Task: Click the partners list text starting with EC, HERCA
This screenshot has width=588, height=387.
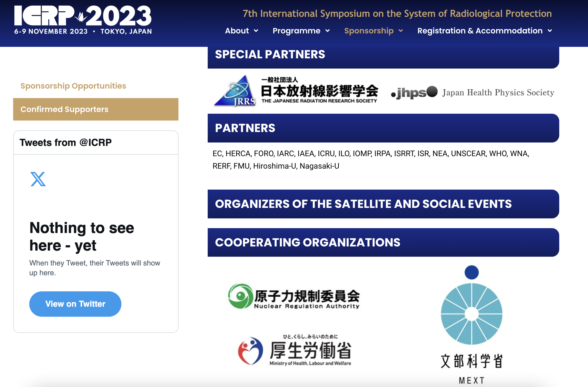Action: coord(371,160)
